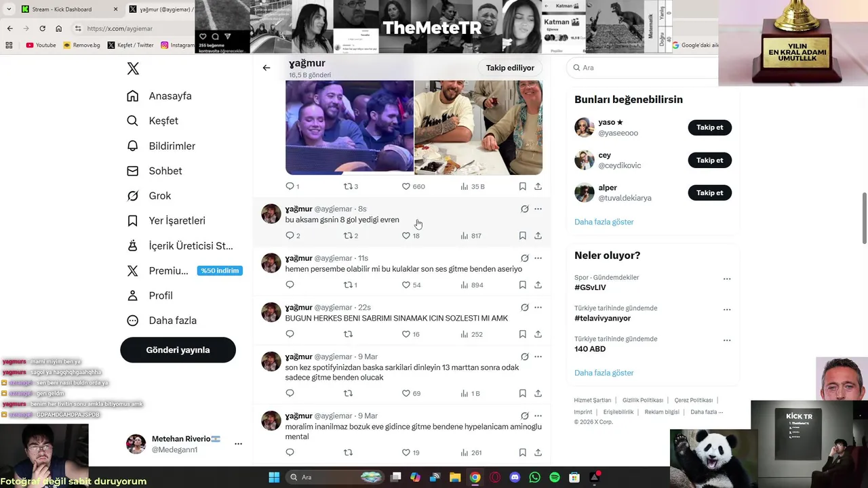Screen dimensions: 868x488
Task: Open İçerik Üreticisi Stüdyosu item
Action: [180, 246]
